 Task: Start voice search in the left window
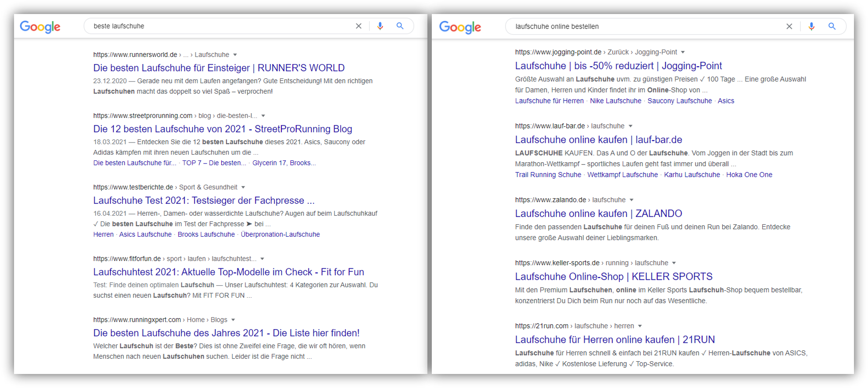click(380, 26)
